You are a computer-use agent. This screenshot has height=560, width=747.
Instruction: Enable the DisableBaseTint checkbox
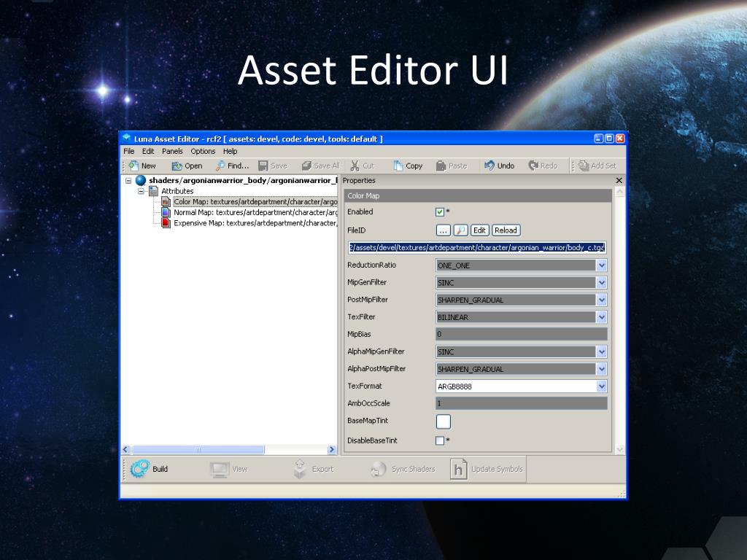(x=440, y=440)
